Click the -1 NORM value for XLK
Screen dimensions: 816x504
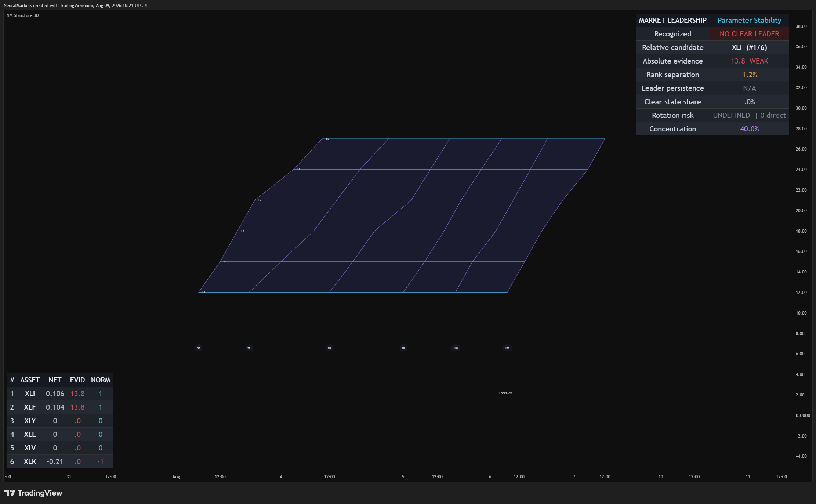pyautogui.click(x=100, y=461)
